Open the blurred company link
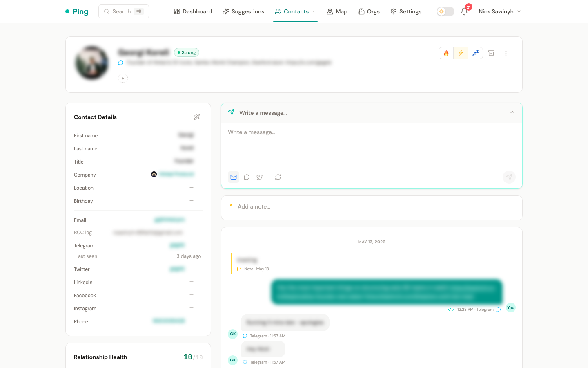This screenshot has width=588, height=368. (x=176, y=174)
